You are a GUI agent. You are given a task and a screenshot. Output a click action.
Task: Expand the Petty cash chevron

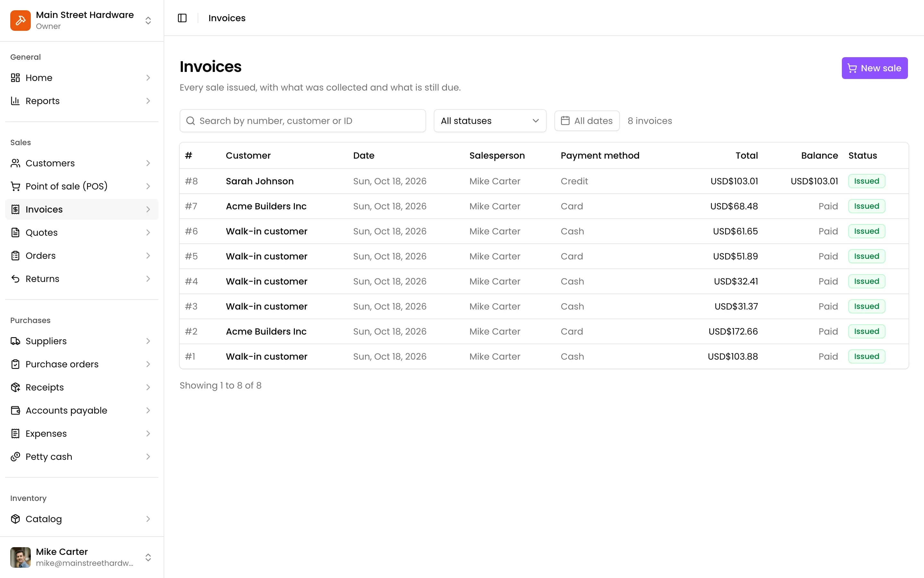coord(148,457)
